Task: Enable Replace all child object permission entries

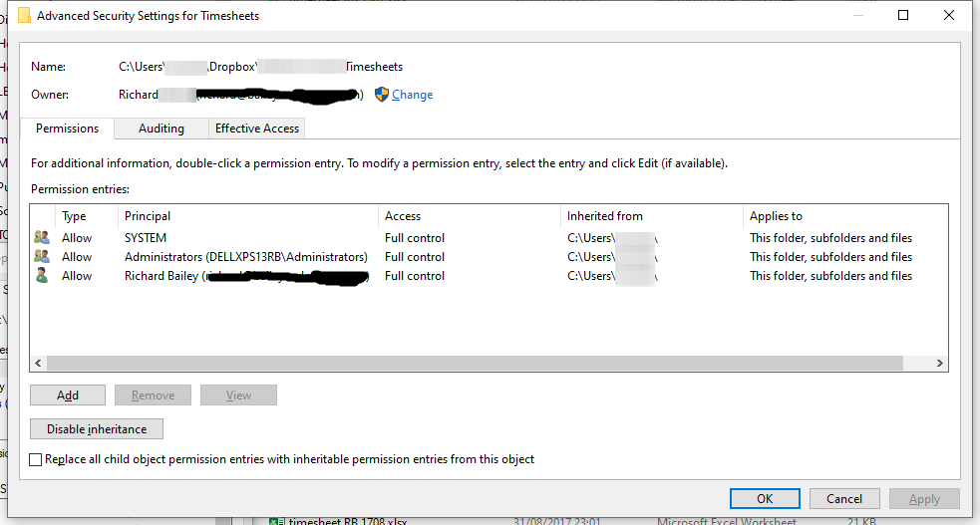Action: pyautogui.click(x=37, y=460)
